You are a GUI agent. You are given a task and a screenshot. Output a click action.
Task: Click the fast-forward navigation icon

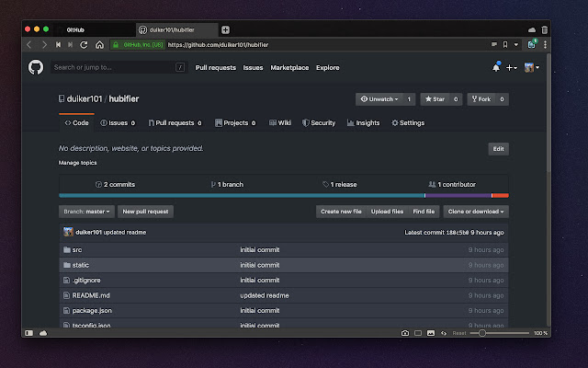(x=70, y=45)
